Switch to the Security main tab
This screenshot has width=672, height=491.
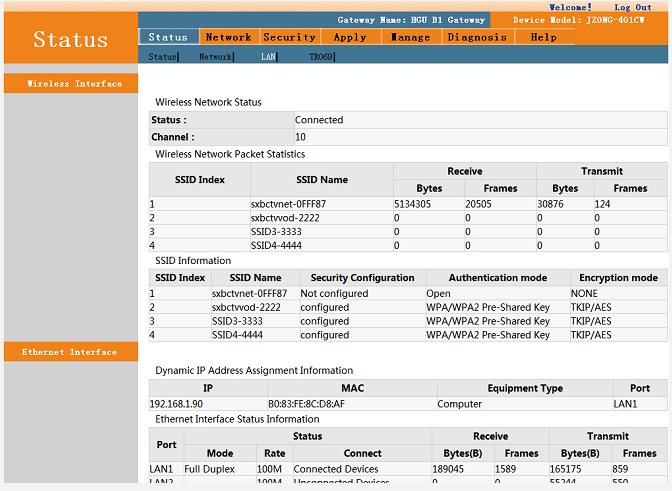pyautogui.click(x=289, y=37)
